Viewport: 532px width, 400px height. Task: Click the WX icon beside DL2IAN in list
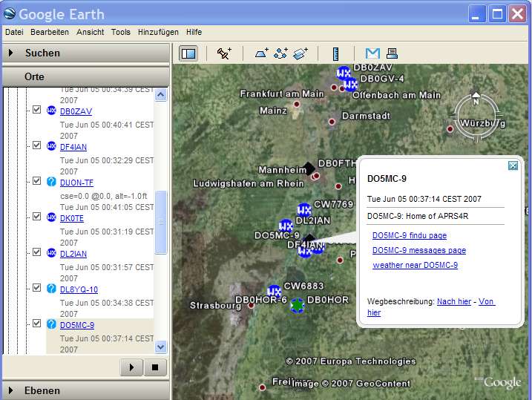point(51,253)
